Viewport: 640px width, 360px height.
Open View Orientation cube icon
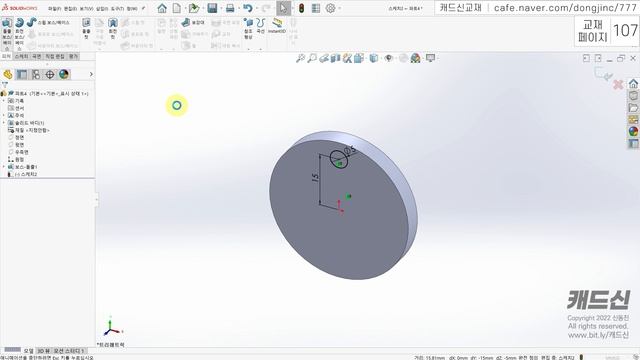(358, 58)
